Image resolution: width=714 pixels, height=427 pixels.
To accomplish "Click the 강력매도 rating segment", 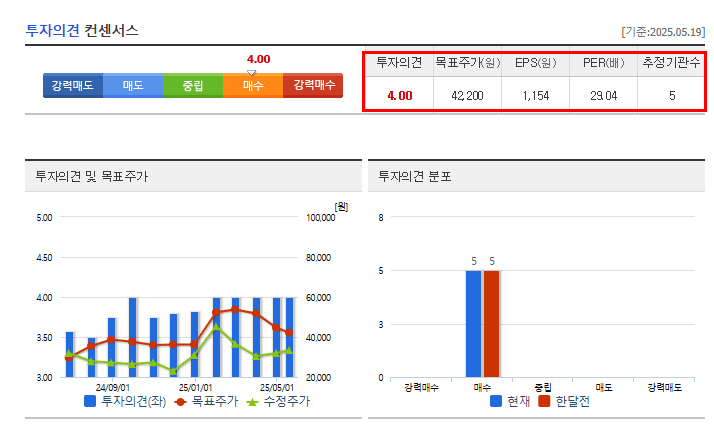I will (x=73, y=85).
